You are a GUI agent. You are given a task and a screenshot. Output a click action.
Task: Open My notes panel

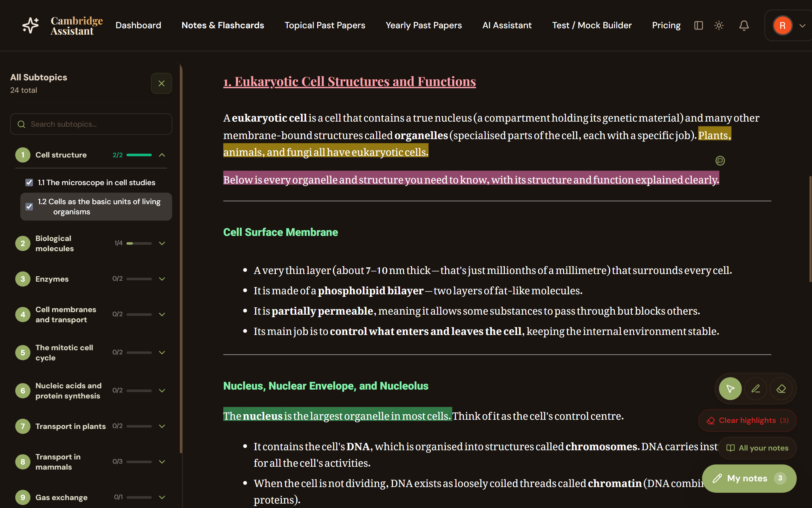pos(749,478)
